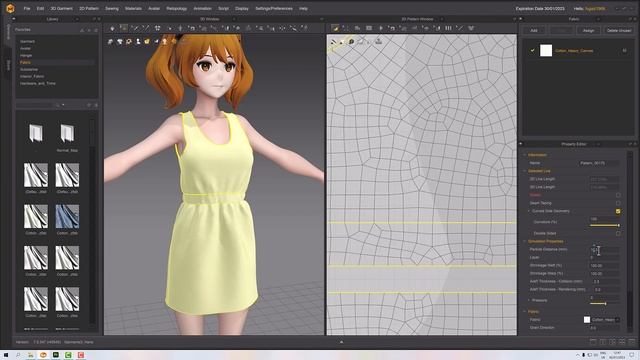Click the Cotton_Heavy_Canvas white swatch
Viewport: 640px width, 360px height.
(x=546, y=51)
